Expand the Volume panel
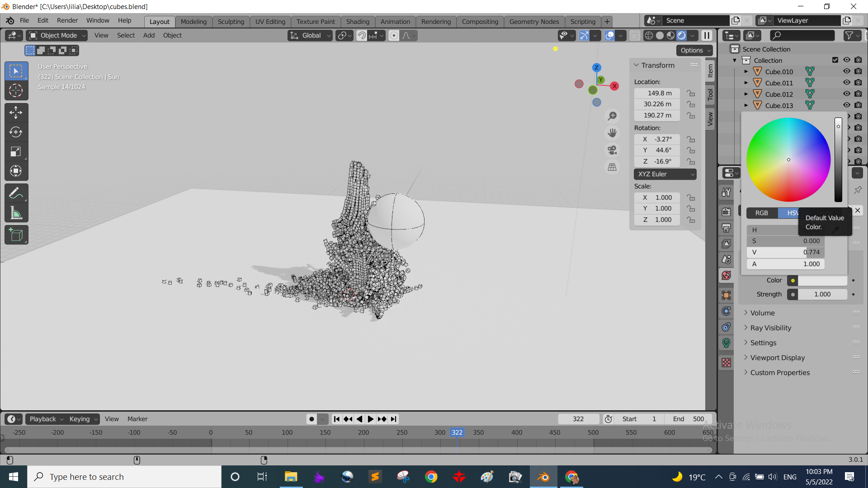 point(762,313)
